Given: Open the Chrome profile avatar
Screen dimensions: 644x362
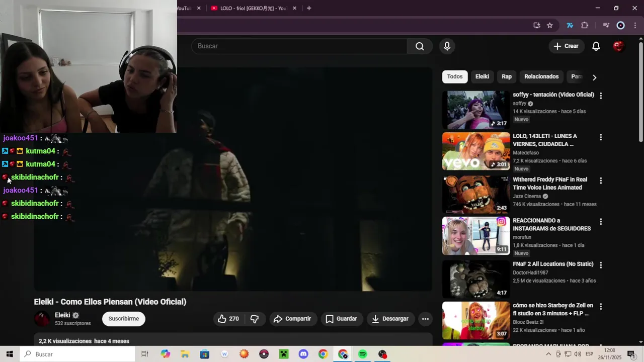Looking at the screenshot, I should [x=620, y=25].
